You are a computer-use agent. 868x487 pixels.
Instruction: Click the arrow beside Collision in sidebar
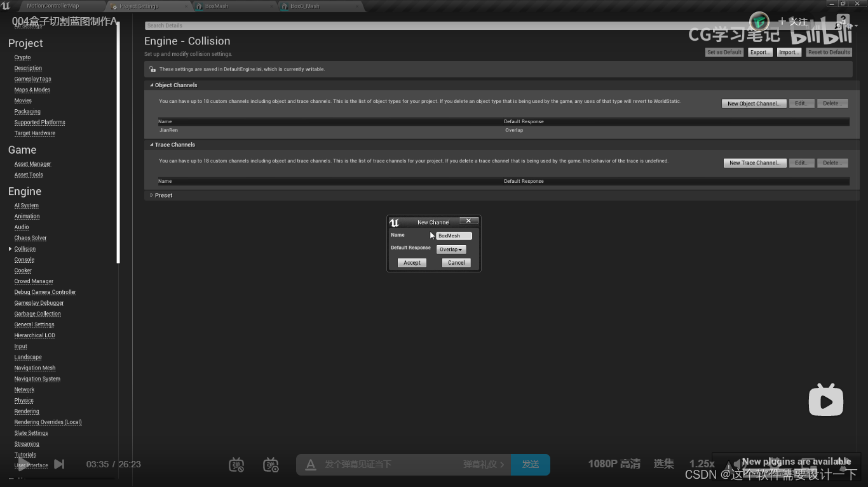click(10, 249)
